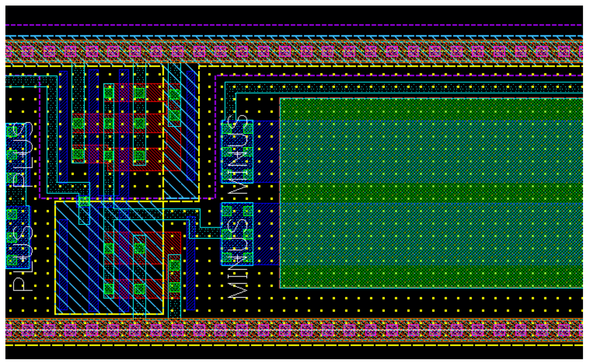Select the lower MINUS pin label
590x364 pixels.
click(238, 258)
